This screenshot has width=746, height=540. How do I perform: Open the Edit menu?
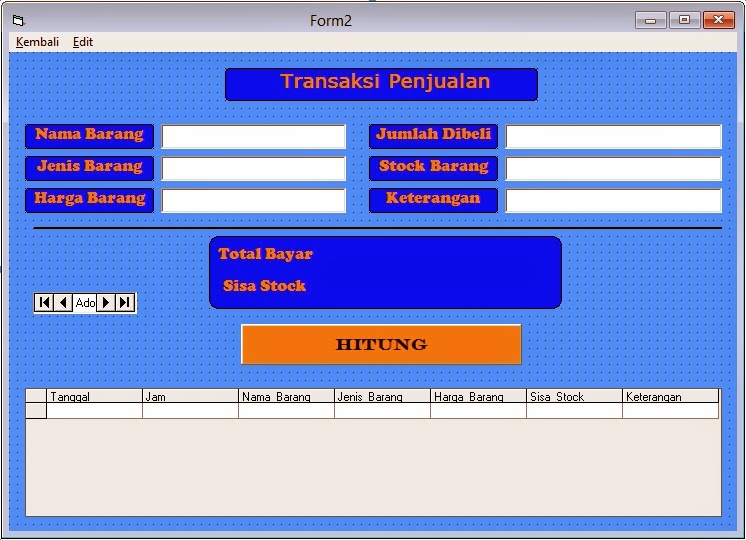83,42
